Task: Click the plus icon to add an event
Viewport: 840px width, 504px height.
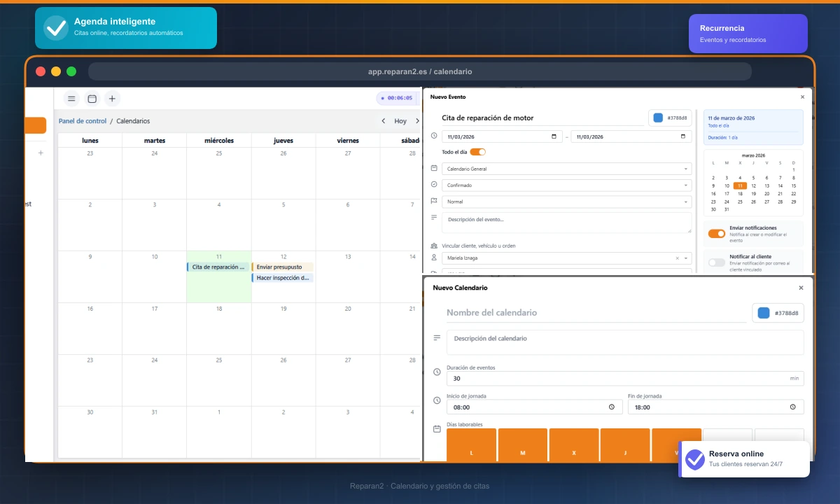Action: [x=112, y=99]
